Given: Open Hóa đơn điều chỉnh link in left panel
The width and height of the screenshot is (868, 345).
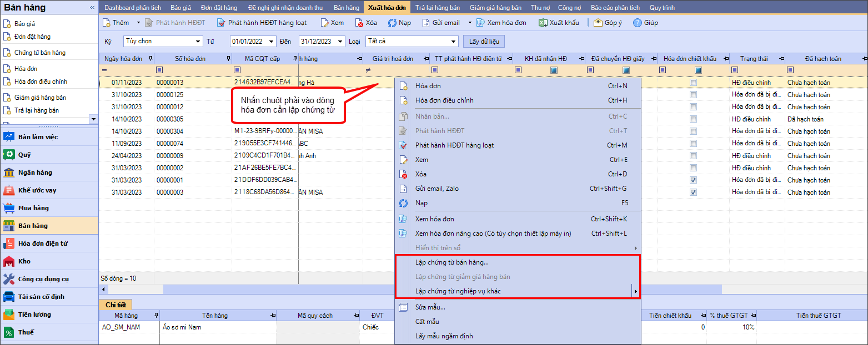Looking at the screenshot, I should [x=41, y=82].
